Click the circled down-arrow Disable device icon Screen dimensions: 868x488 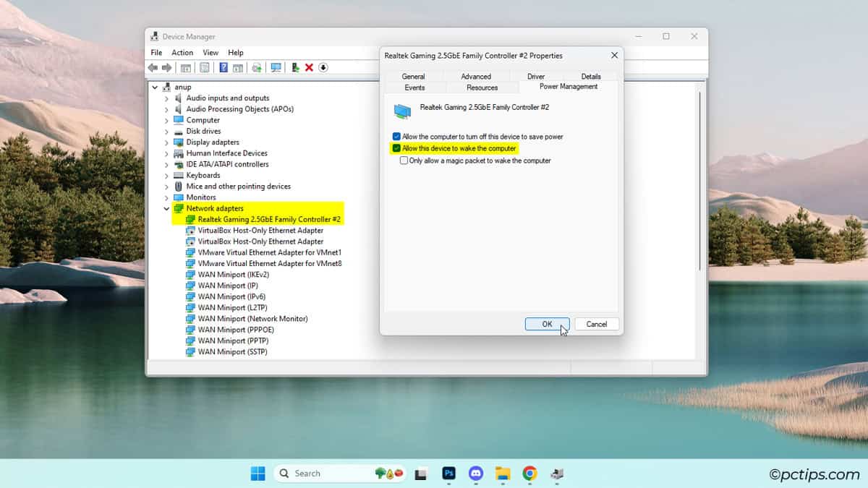point(323,67)
